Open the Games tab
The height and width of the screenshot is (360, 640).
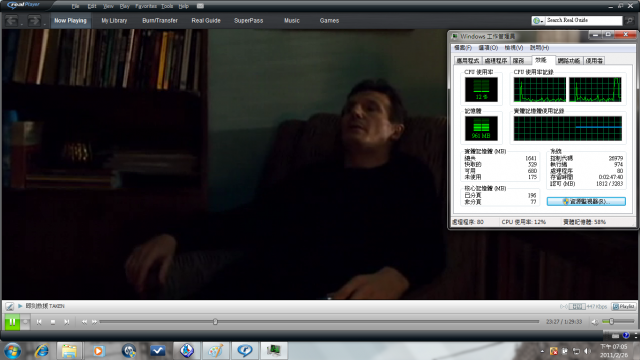coord(329,20)
